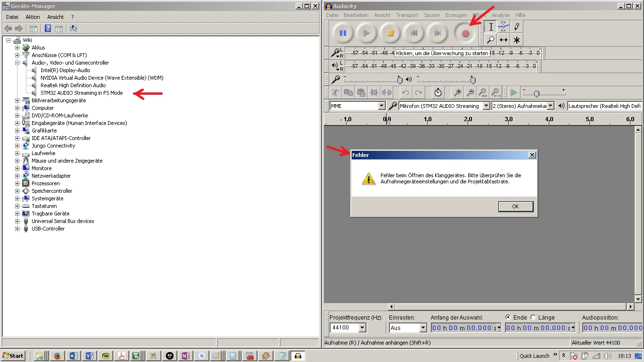The width and height of the screenshot is (644, 362).
Task: Open the Einrasten dropdown showing Aus
Action: pyautogui.click(x=423, y=328)
